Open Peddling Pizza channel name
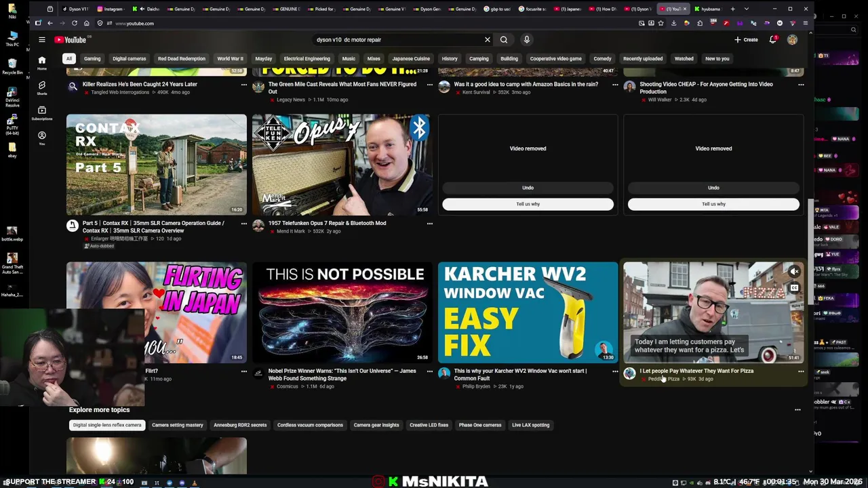The image size is (868, 488). point(663,379)
